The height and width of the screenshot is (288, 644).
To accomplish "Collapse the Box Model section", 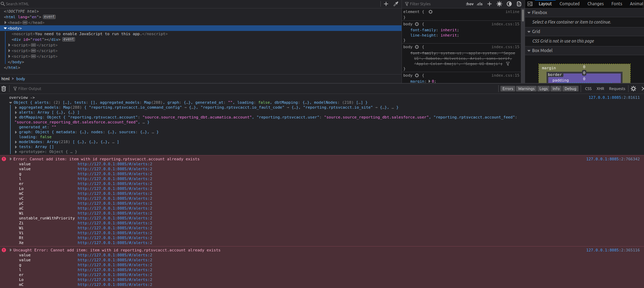I will (529, 51).
